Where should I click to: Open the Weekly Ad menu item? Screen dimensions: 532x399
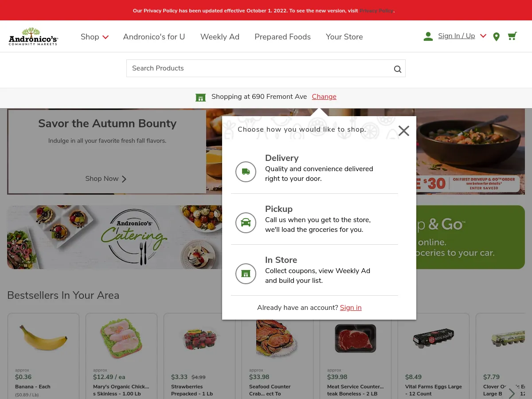219,37
